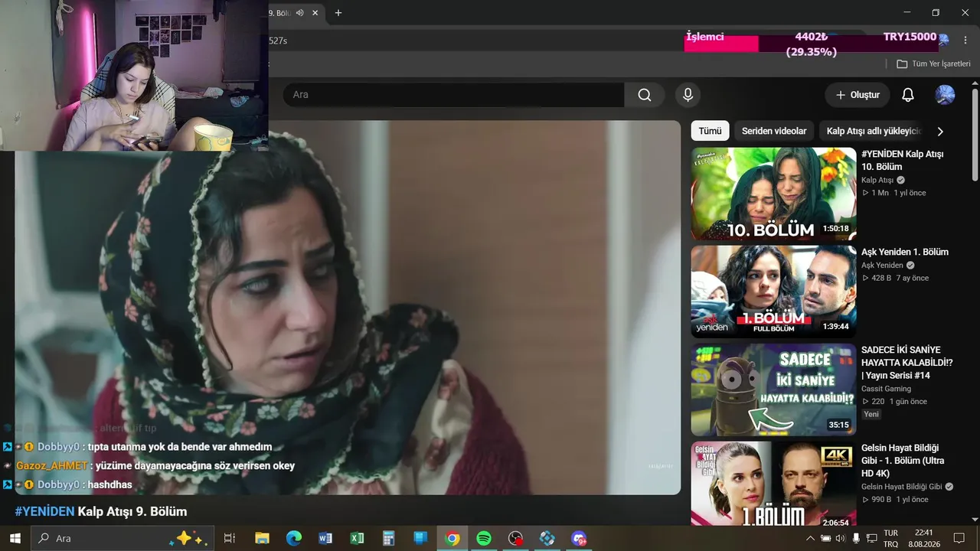
Task: Click the #YENİDEN hashtag in the video title
Action: (44, 511)
